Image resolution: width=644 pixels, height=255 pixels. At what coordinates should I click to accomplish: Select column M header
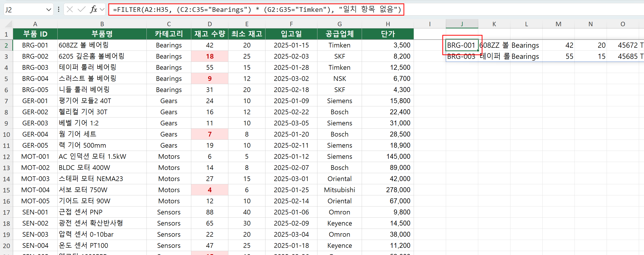tap(558, 24)
